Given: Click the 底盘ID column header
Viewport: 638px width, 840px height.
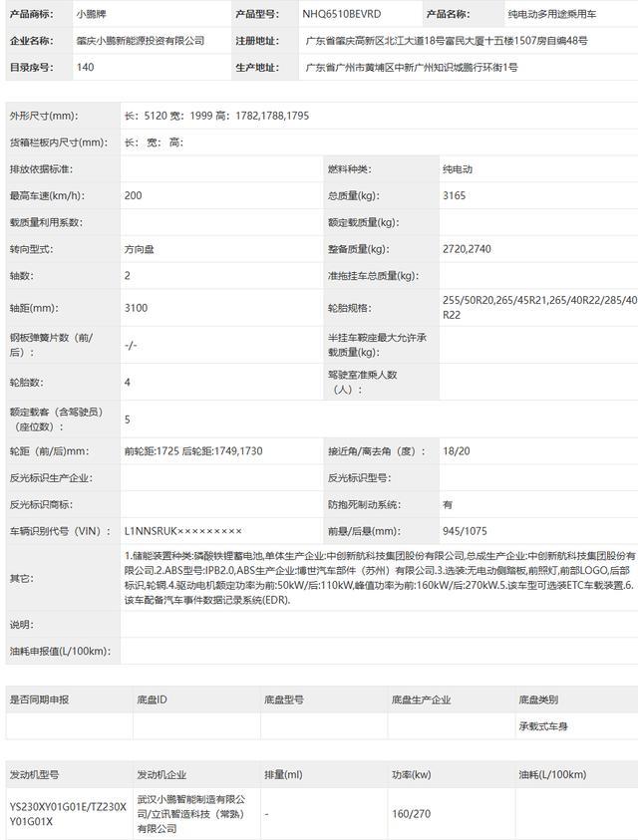Looking at the screenshot, I should [x=152, y=700].
